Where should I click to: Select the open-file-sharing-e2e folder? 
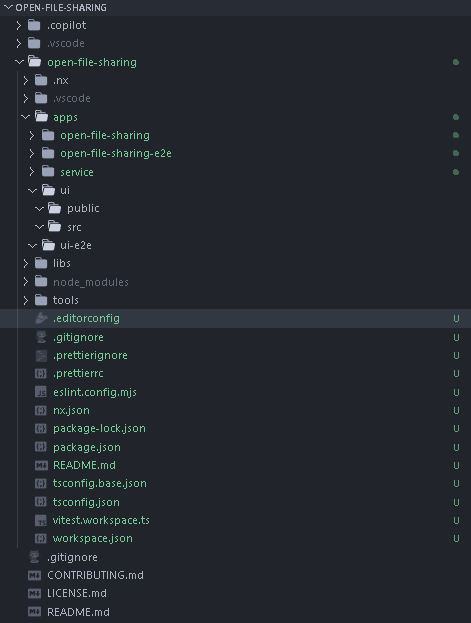point(116,153)
